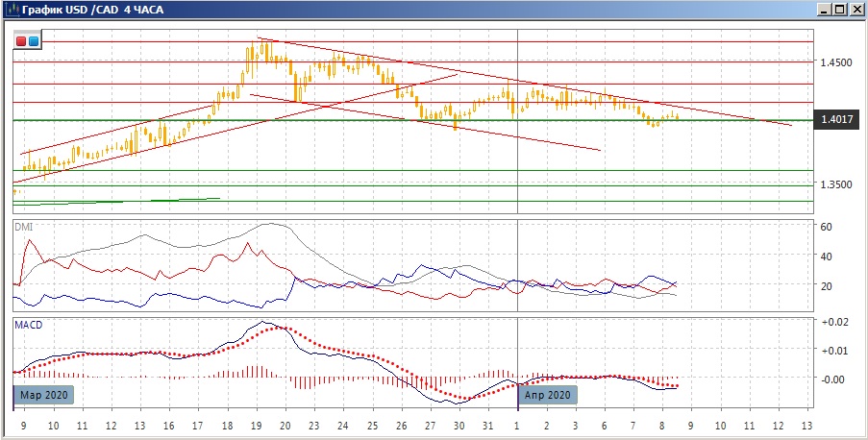Minimize the USD/CAD chart window

(823, 10)
